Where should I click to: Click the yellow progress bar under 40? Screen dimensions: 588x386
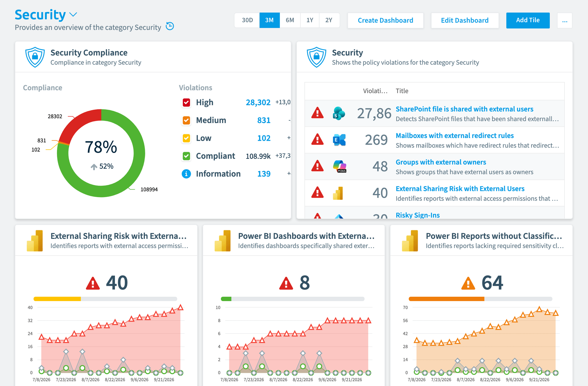click(x=57, y=299)
